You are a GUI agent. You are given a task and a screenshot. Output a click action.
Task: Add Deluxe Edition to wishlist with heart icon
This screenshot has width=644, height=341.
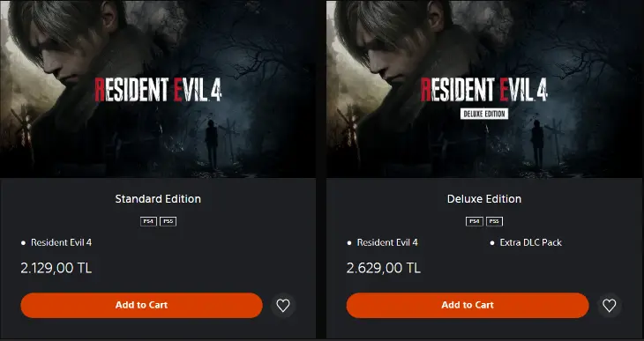point(609,305)
